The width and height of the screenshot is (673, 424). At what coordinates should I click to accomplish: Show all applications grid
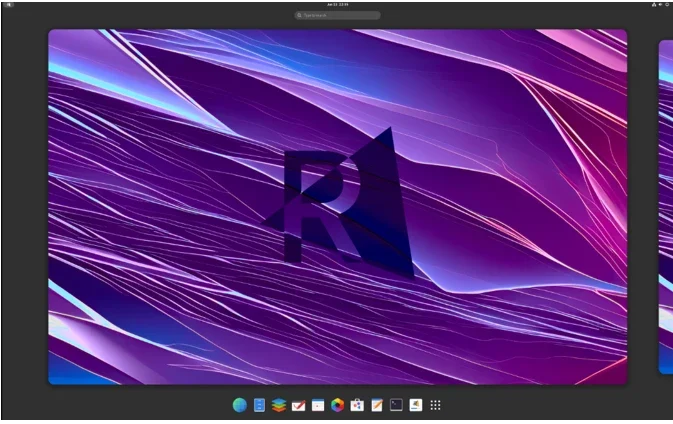tap(436, 405)
